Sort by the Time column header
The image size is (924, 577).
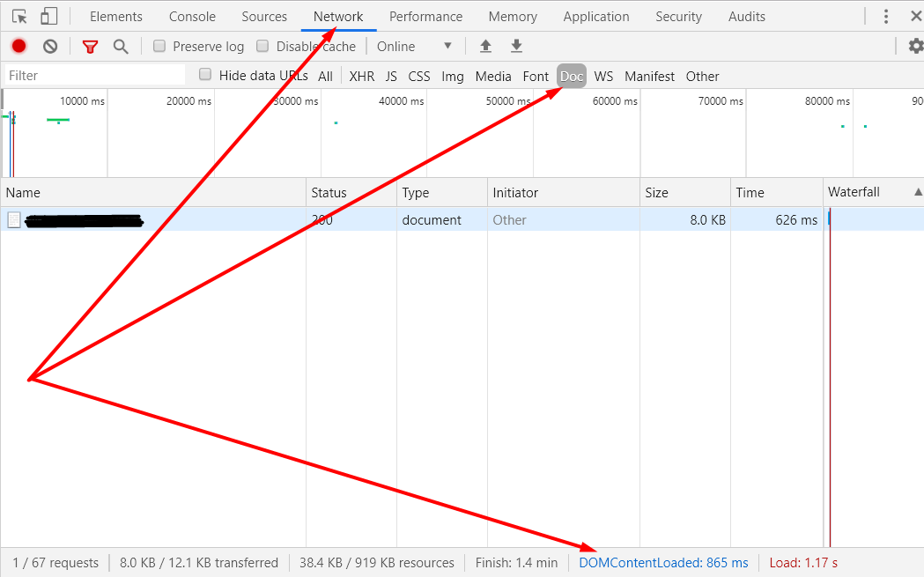(x=776, y=193)
